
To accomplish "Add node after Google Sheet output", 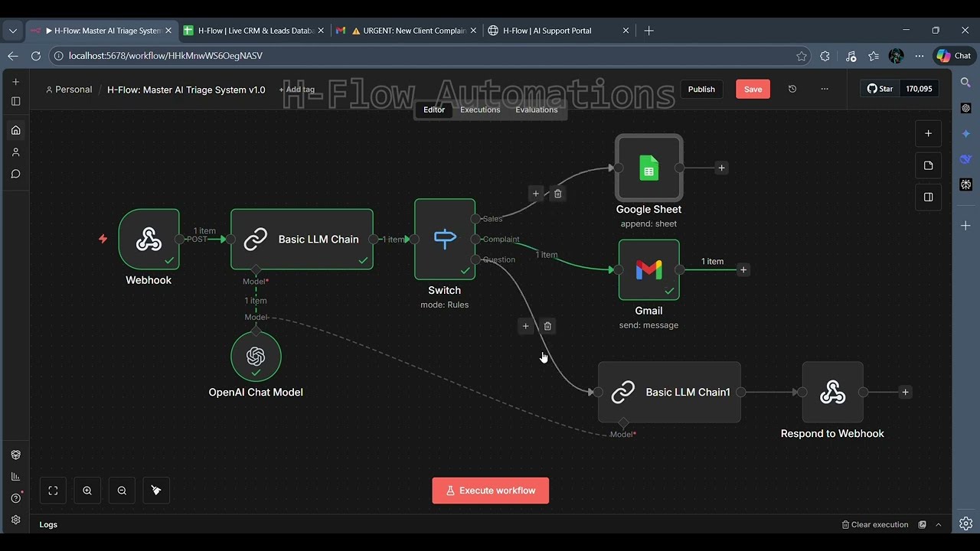I will (721, 168).
